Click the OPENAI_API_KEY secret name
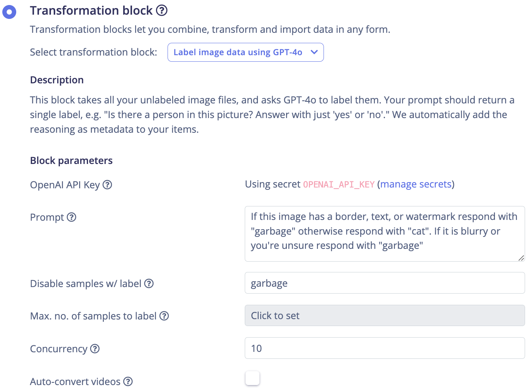The height and width of the screenshot is (392, 532). coord(339,185)
